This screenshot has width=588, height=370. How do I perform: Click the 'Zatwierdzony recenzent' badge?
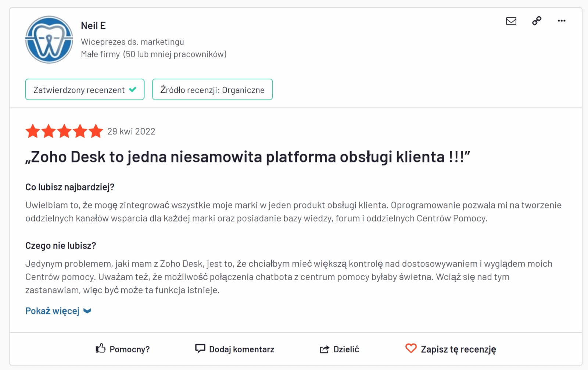click(x=85, y=89)
